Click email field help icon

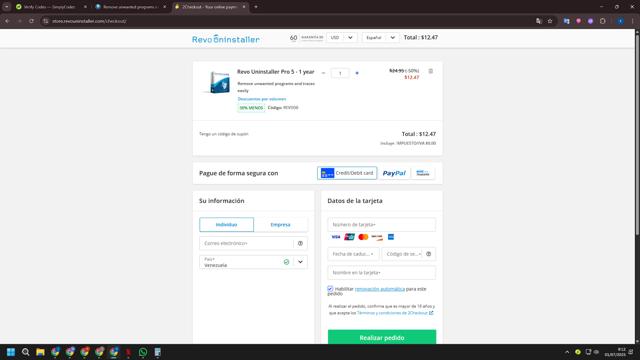point(300,243)
